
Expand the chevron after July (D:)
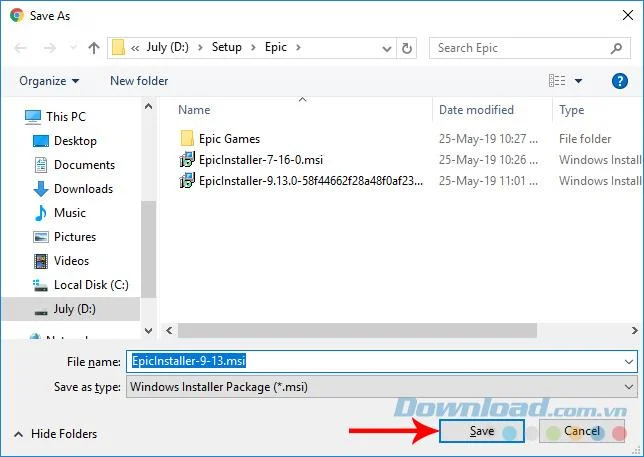pyautogui.click(x=200, y=48)
